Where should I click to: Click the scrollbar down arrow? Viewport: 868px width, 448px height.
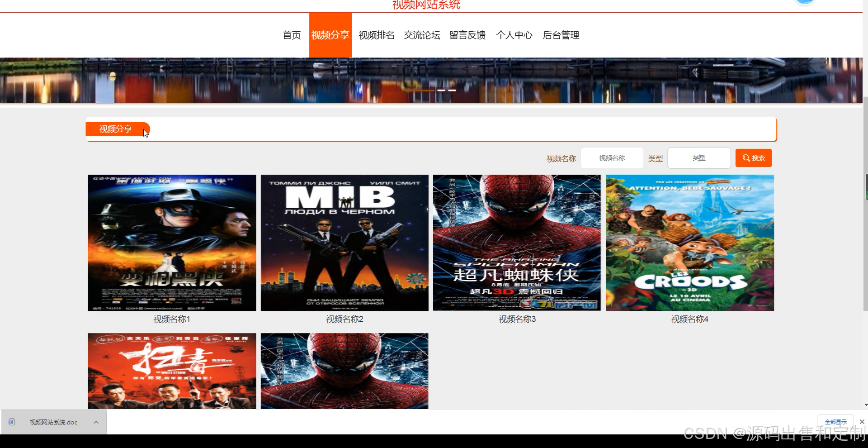tap(865, 405)
